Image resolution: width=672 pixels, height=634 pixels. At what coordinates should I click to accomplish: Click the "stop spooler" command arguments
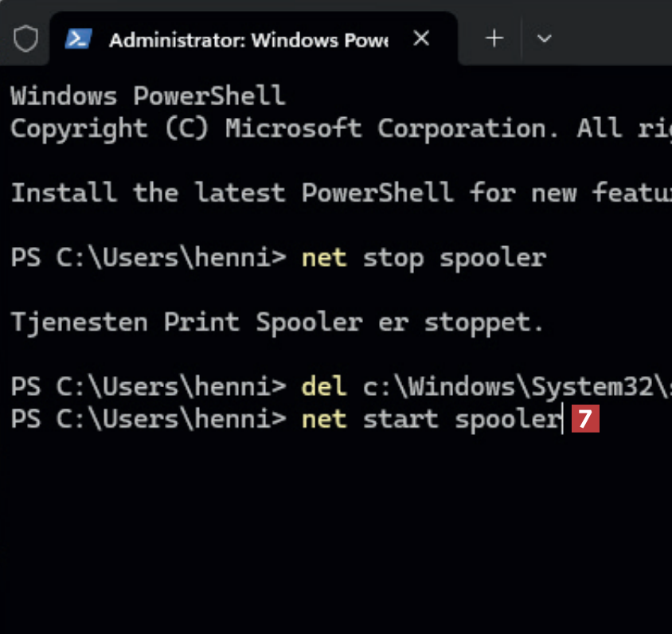click(455, 258)
